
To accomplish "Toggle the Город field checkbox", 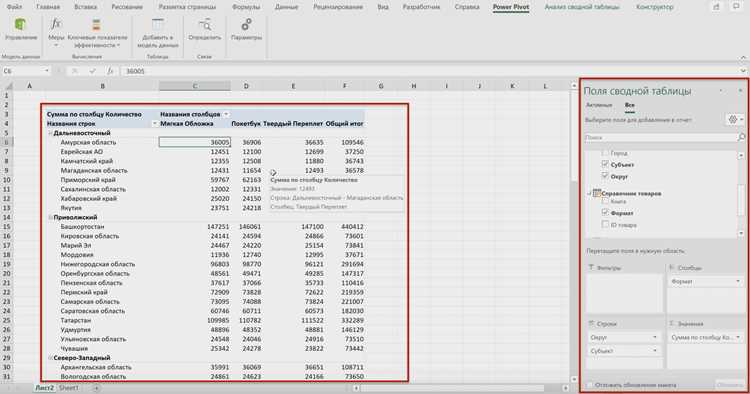I will (605, 153).
